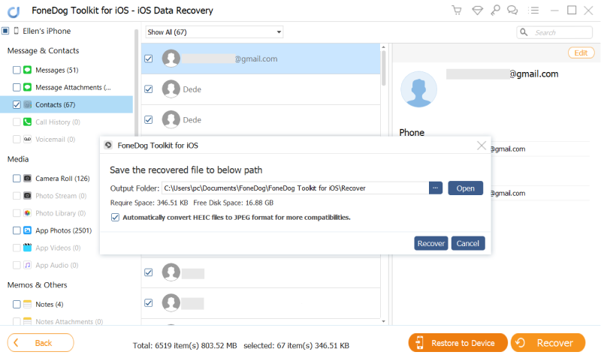Click the Messages green icon

coord(27,70)
